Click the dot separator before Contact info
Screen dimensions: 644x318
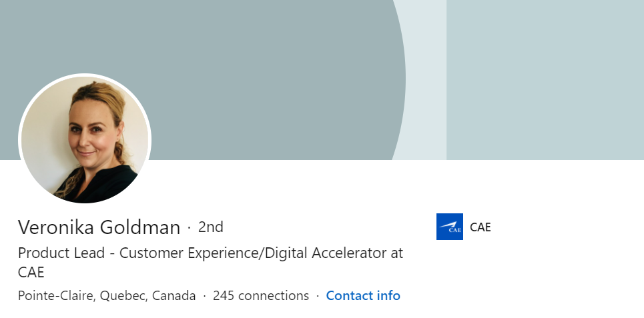tap(318, 296)
